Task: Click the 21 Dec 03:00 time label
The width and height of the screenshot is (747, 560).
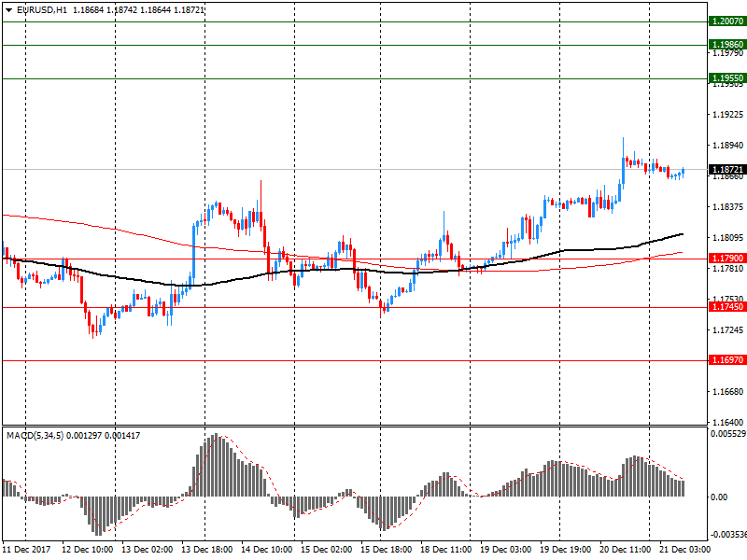Action: 684,550
